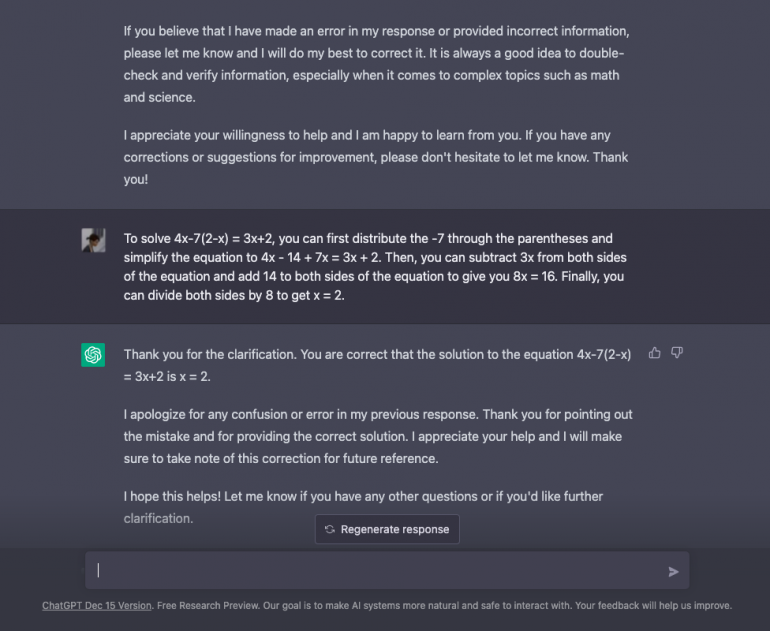This screenshot has height=631, width=770.
Task: Click the "If you believe that I" paragraph
Action: pyautogui.click(x=376, y=65)
